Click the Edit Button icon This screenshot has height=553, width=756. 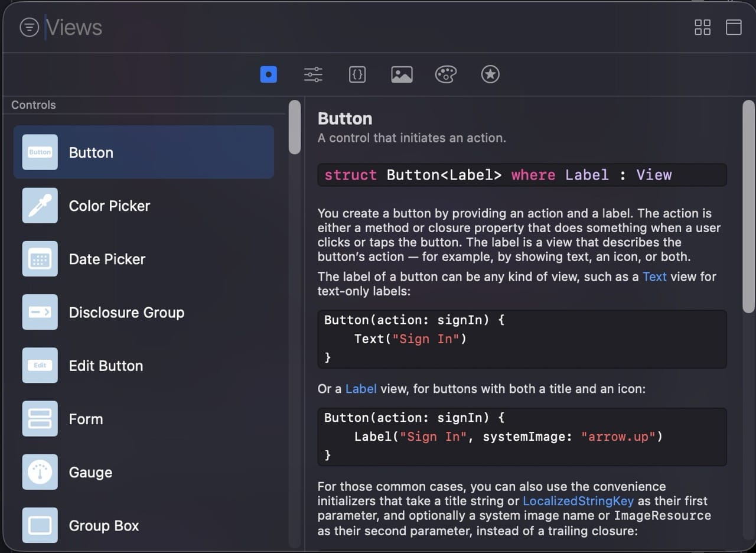(x=40, y=366)
